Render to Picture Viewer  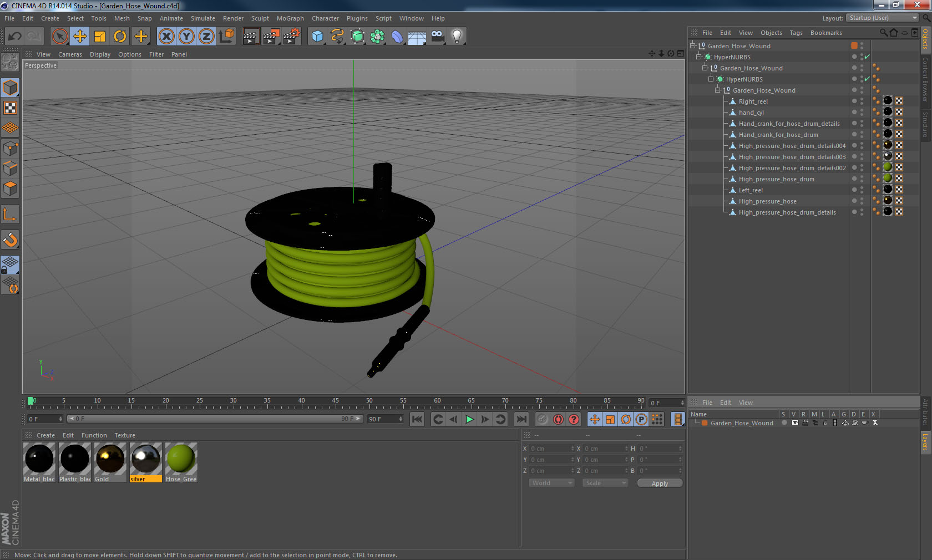[271, 37]
